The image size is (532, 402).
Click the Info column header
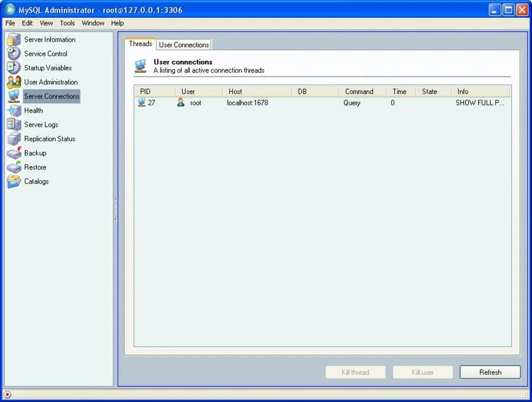tap(481, 91)
